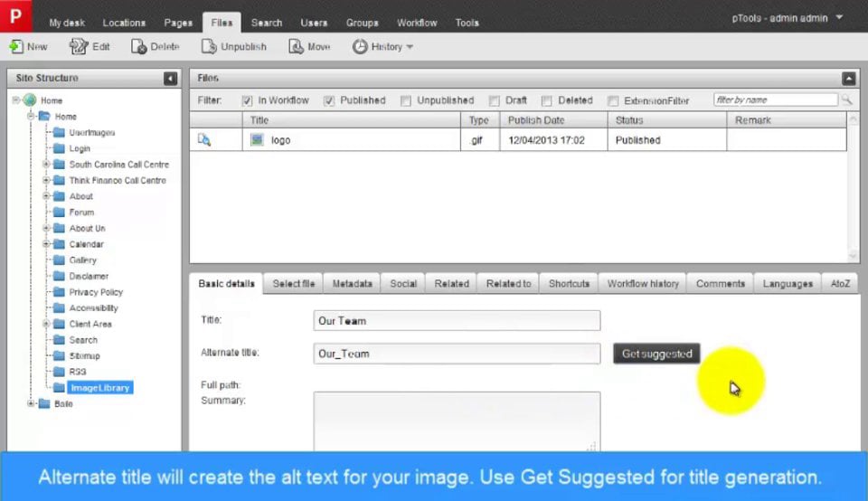Expand the Client Area tree node
868x501 pixels.
coord(46,324)
